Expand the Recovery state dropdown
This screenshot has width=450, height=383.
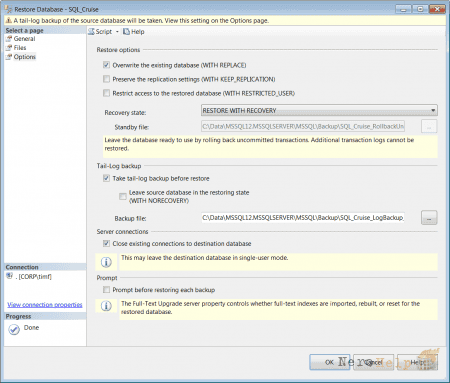pyautogui.click(x=319, y=110)
